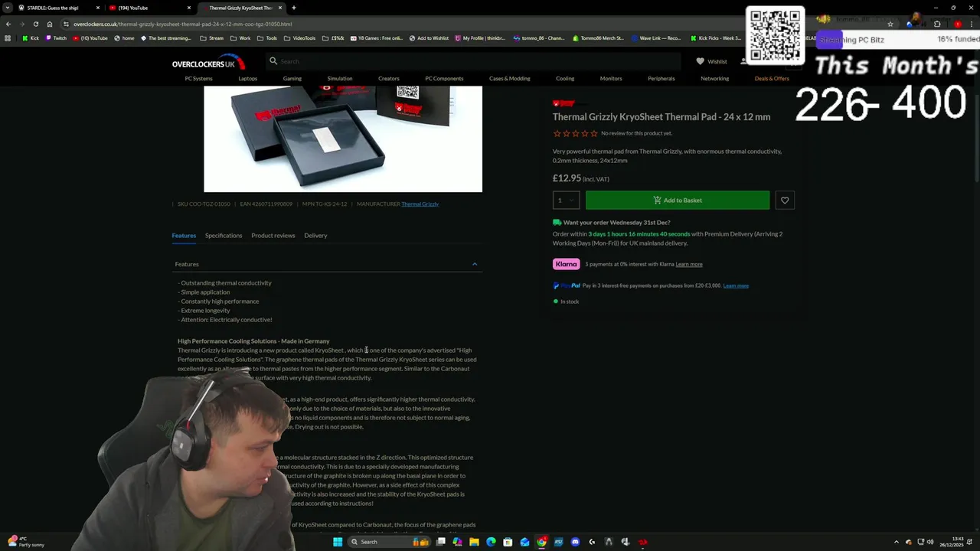Image resolution: width=980 pixels, height=551 pixels.
Task: Click PayPal Learn more link
Action: (x=736, y=285)
